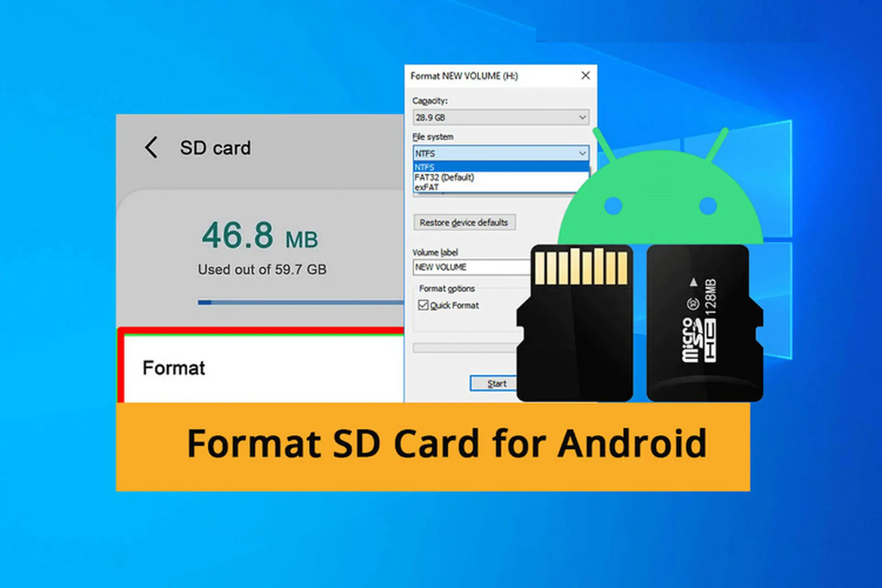882x588 pixels.
Task: Select the microSD card with gold contacts
Action: (575, 323)
